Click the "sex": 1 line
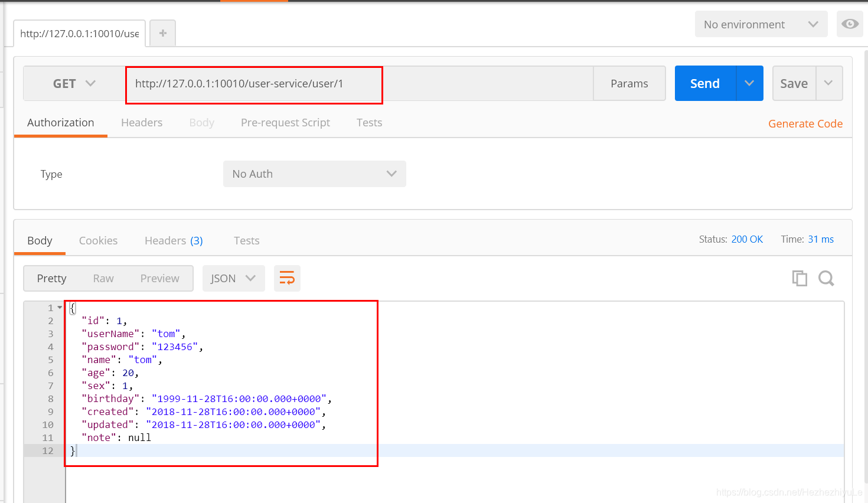 [x=107, y=386]
